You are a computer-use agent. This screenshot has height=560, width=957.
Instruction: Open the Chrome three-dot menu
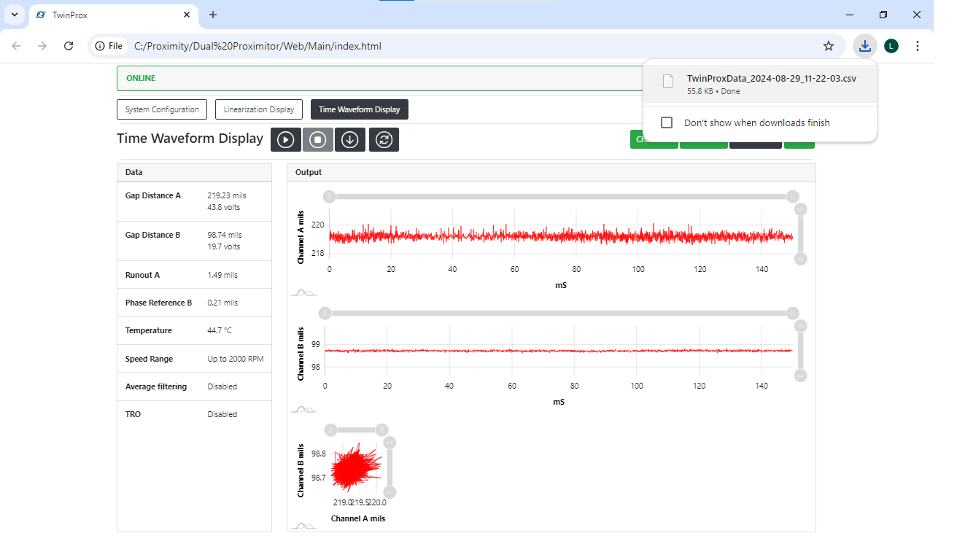point(918,46)
